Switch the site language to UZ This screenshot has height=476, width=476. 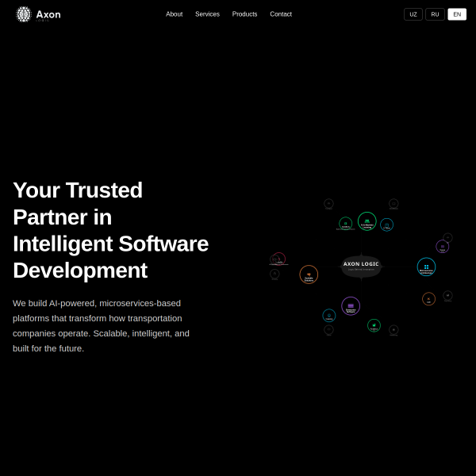pos(413,14)
